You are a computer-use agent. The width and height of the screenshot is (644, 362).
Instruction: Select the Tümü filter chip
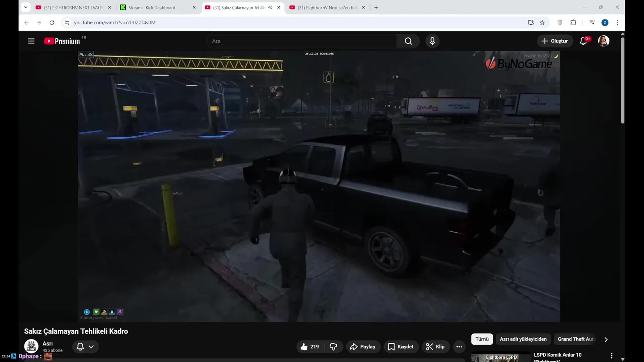(482, 339)
